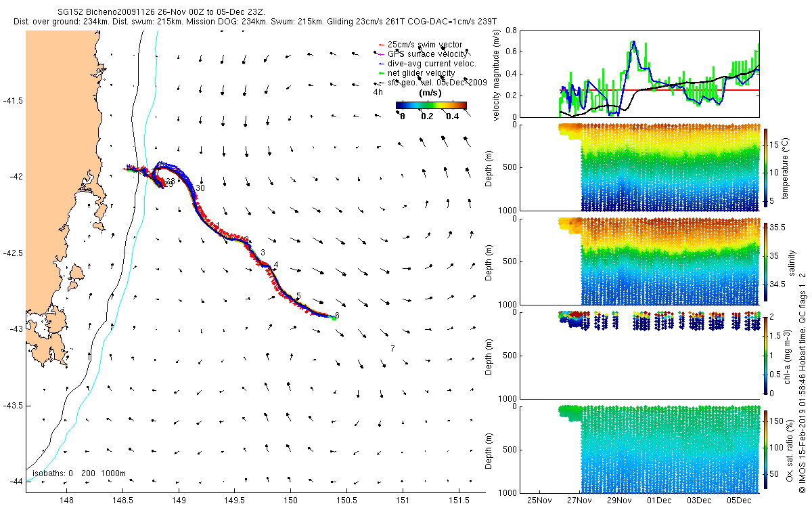Click the '0.2' tick under the map colorbar
The image size is (812, 508).
click(x=426, y=117)
